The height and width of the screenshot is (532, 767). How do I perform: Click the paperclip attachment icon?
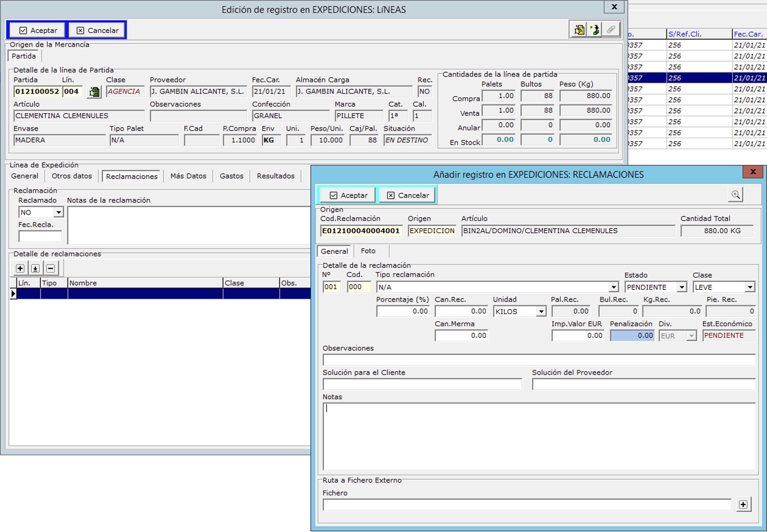point(611,30)
